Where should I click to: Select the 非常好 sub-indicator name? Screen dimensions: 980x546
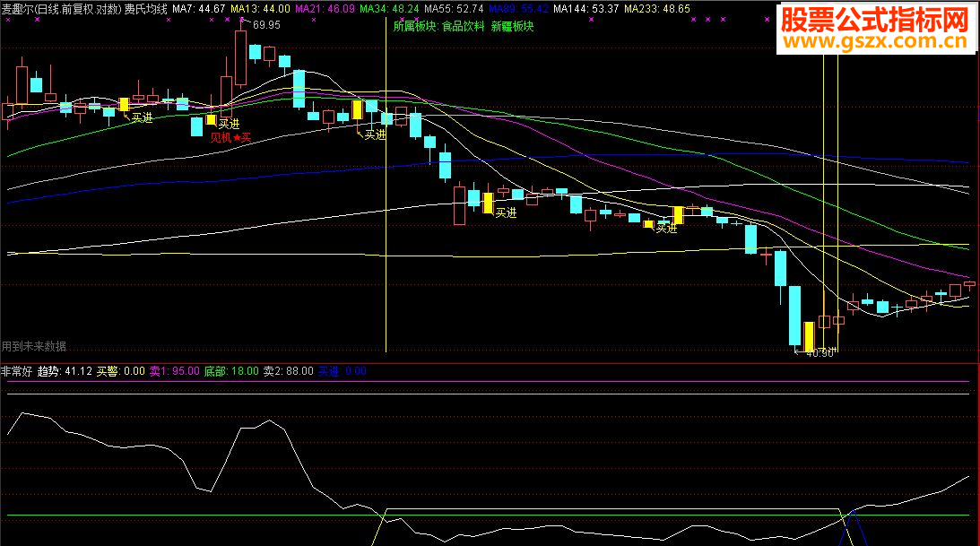17,371
